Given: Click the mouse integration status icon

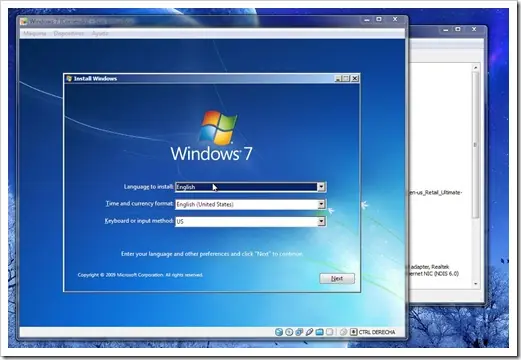Looking at the screenshot, I should pos(343,332).
